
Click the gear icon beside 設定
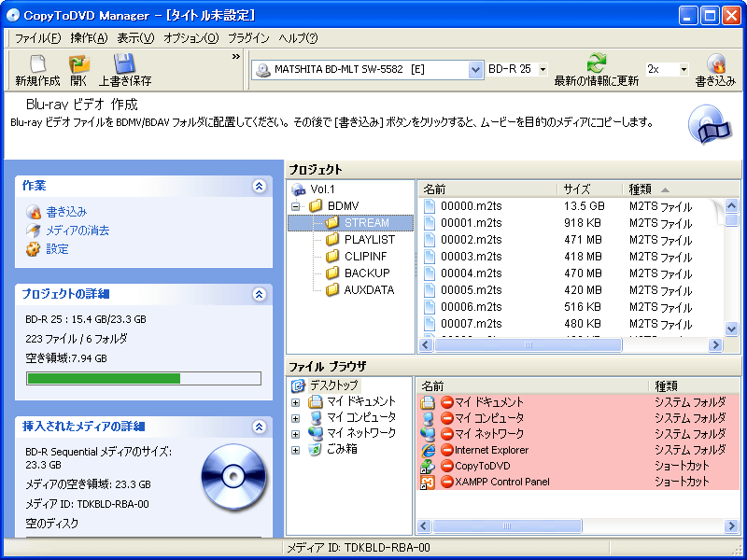point(34,249)
